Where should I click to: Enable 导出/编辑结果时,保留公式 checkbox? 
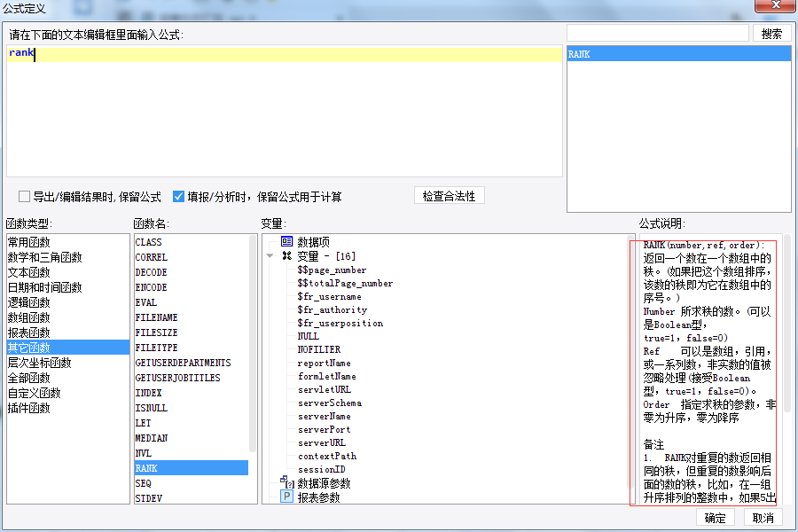[x=24, y=197]
